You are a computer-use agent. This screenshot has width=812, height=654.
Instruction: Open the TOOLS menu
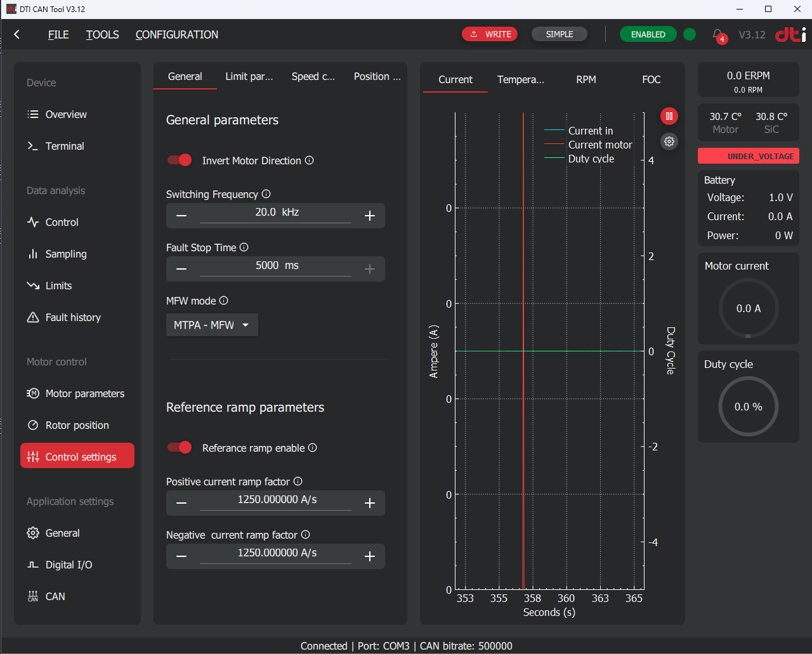(103, 35)
